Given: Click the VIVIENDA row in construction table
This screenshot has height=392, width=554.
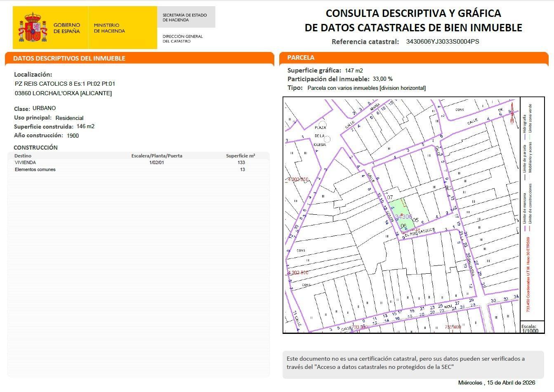Looking at the screenshot, I should (x=25, y=162).
